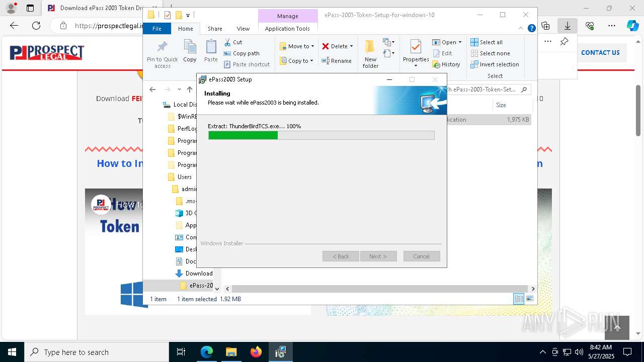Open the Delete dropdown arrow
This screenshot has width=644, height=362.
tap(351, 46)
